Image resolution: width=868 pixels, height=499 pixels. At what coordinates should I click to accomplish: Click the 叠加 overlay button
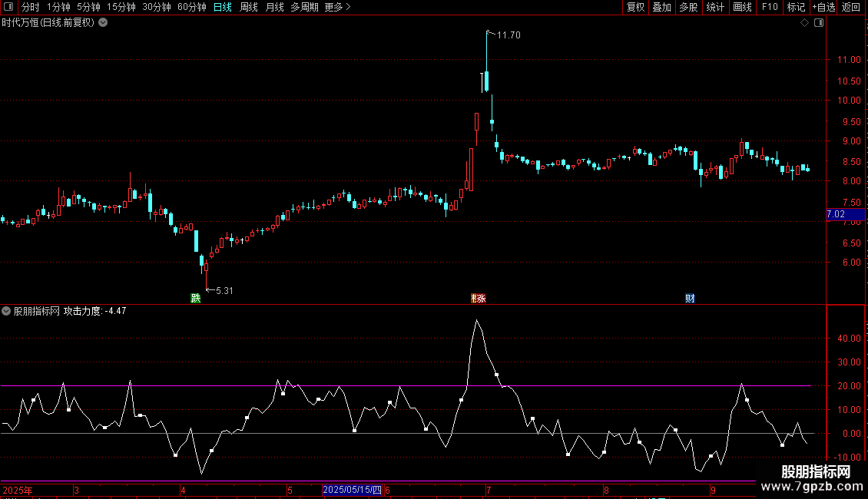tap(661, 7)
